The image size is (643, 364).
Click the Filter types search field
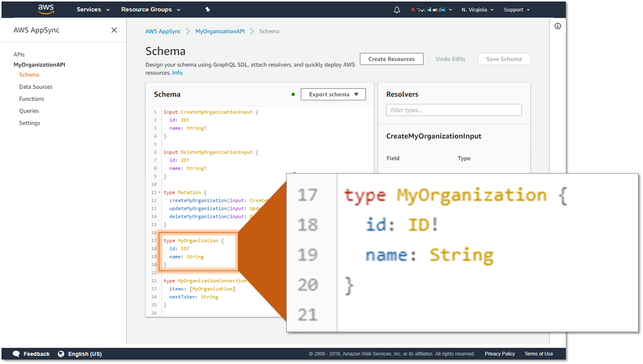453,110
